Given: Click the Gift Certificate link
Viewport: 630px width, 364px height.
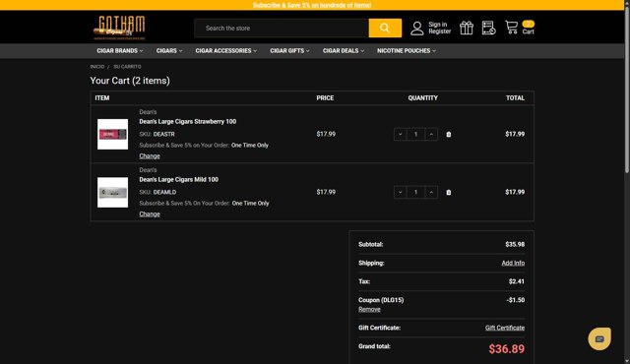Looking at the screenshot, I should pyautogui.click(x=505, y=328).
